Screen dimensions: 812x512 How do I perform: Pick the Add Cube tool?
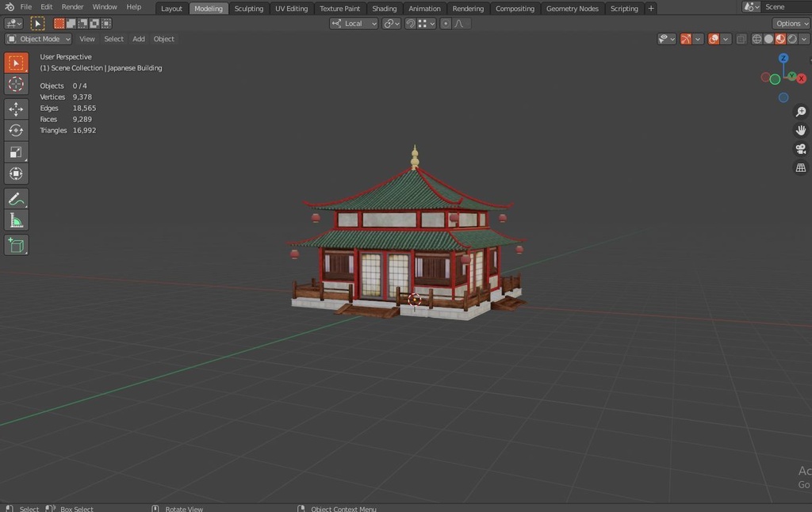[16, 245]
